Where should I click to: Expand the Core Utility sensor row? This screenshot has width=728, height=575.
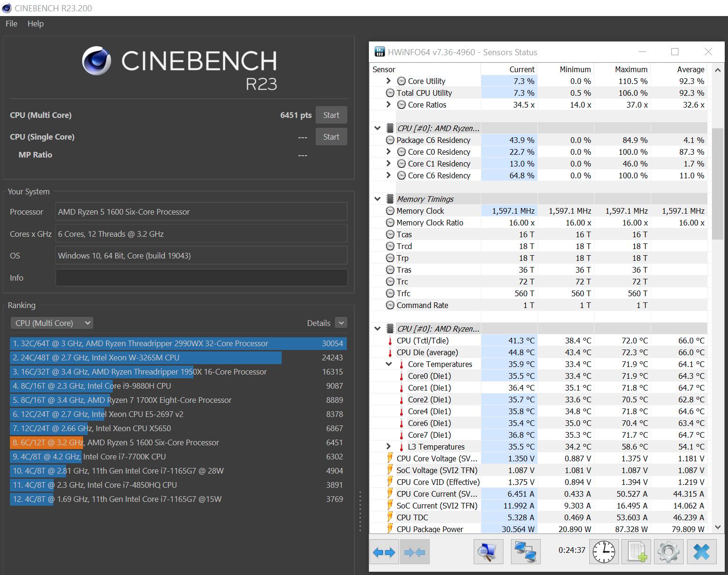click(x=388, y=81)
